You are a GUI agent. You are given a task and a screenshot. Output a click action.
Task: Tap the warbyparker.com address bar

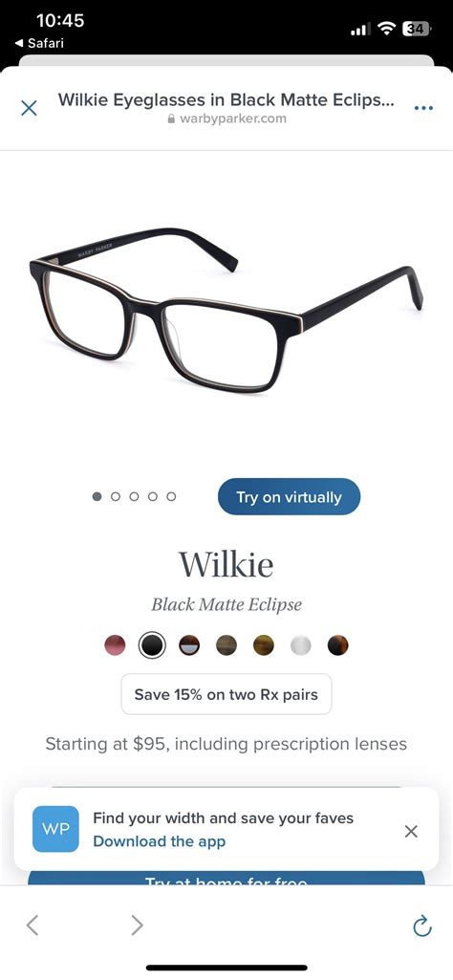tap(226, 108)
